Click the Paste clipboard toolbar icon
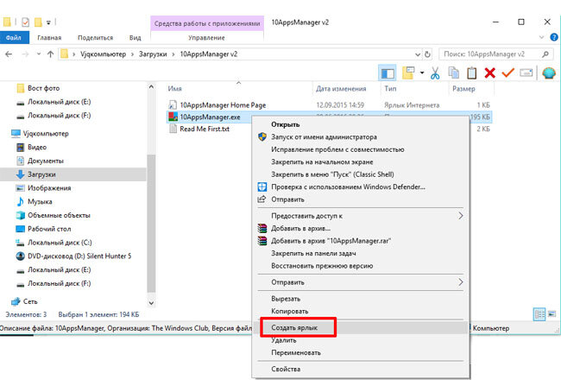 (471, 73)
